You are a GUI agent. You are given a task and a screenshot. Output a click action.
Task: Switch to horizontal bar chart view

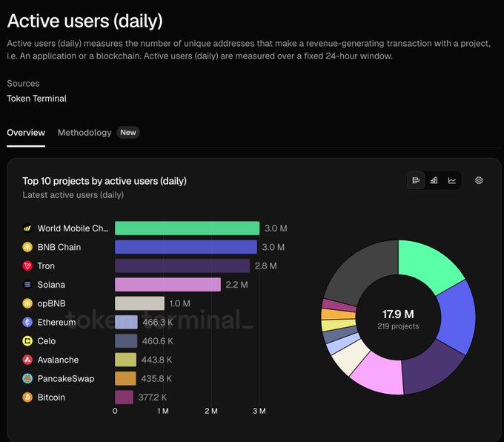[x=416, y=180]
